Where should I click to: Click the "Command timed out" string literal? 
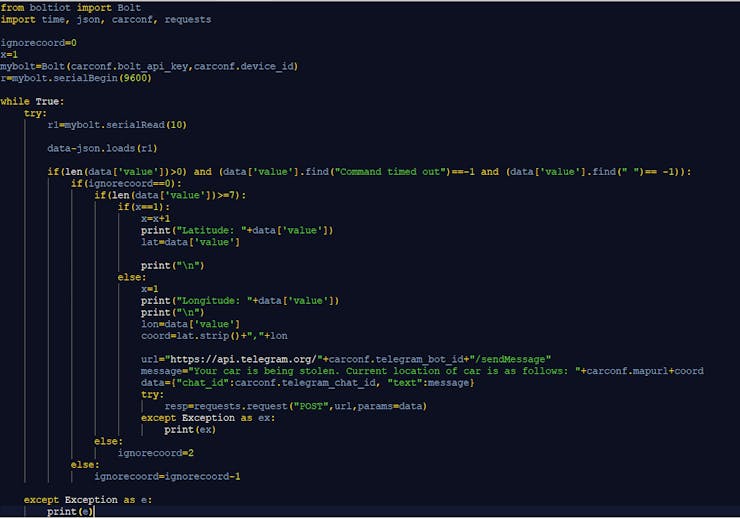[390, 172]
